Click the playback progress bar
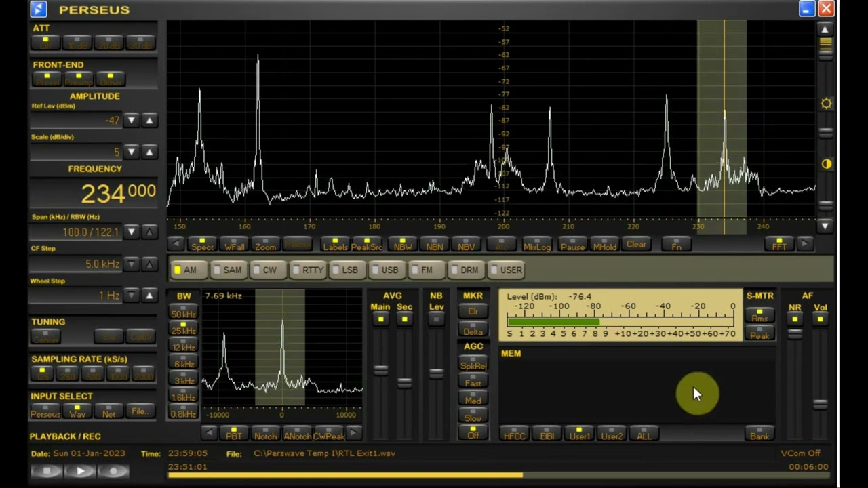Image resolution: width=868 pixels, height=488 pixels. (498, 475)
